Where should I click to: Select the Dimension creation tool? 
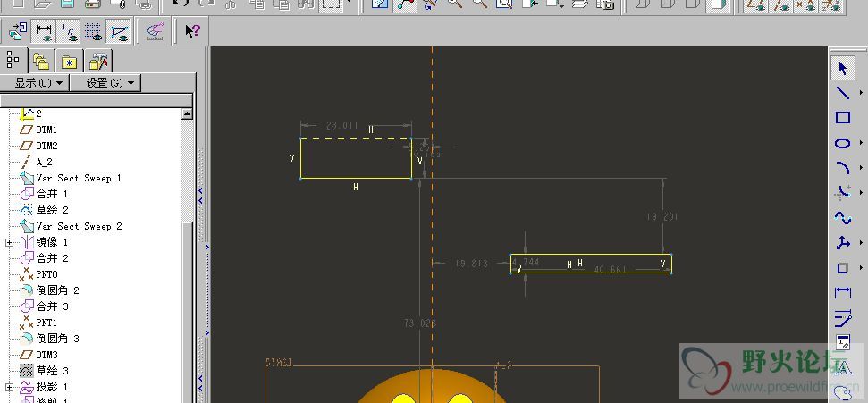pyautogui.click(x=843, y=293)
